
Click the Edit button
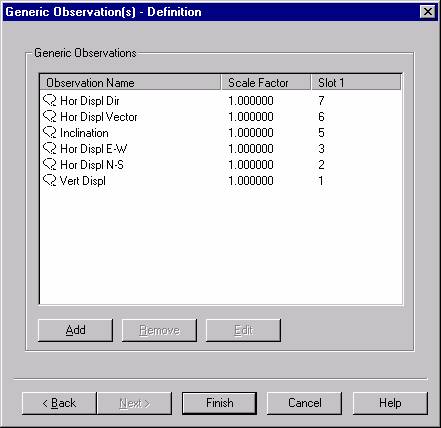(243, 330)
